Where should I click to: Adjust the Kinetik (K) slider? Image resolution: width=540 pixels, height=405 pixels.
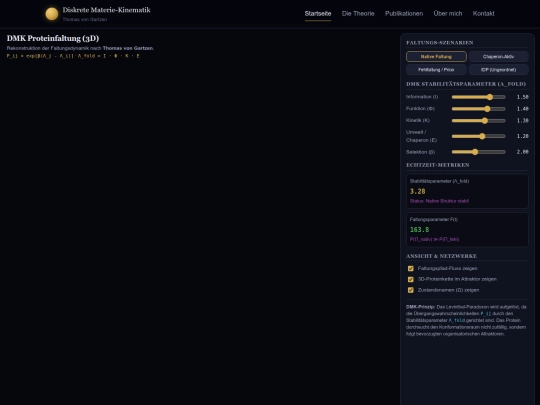point(479,121)
